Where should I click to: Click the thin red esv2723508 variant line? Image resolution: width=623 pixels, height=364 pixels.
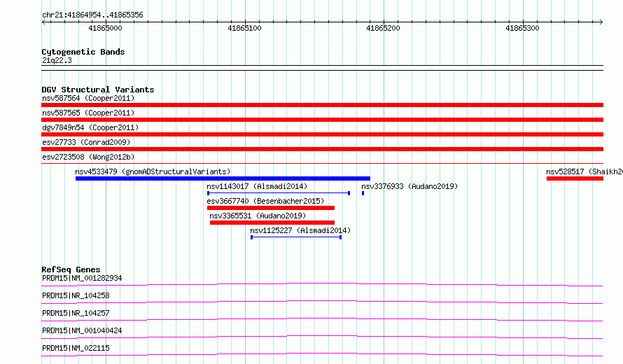pos(322,163)
